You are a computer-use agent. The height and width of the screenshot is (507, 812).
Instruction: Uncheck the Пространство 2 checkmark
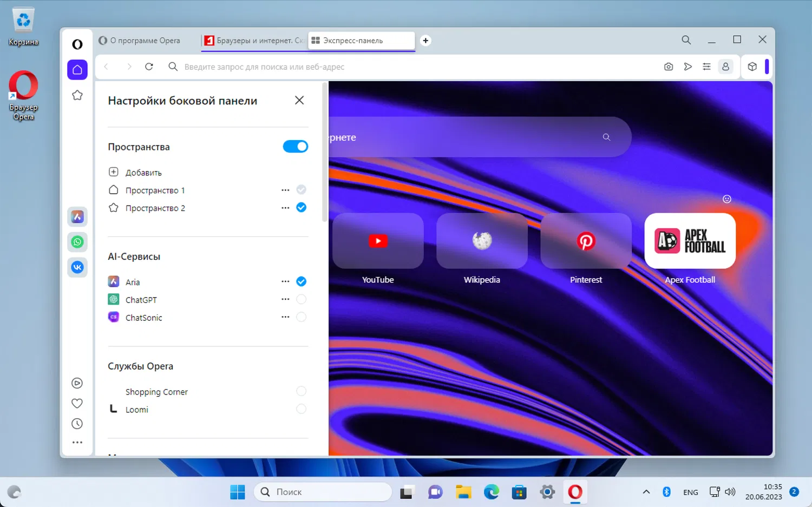[x=302, y=208]
